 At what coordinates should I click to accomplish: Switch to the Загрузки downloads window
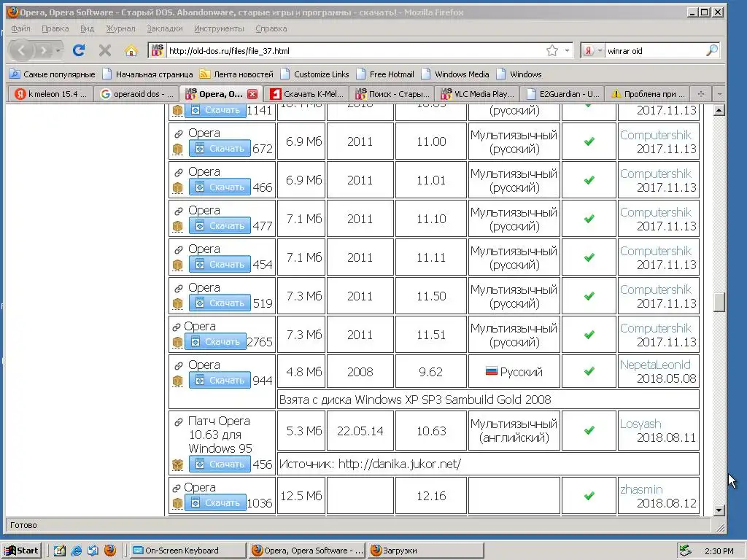pos(426,551)
